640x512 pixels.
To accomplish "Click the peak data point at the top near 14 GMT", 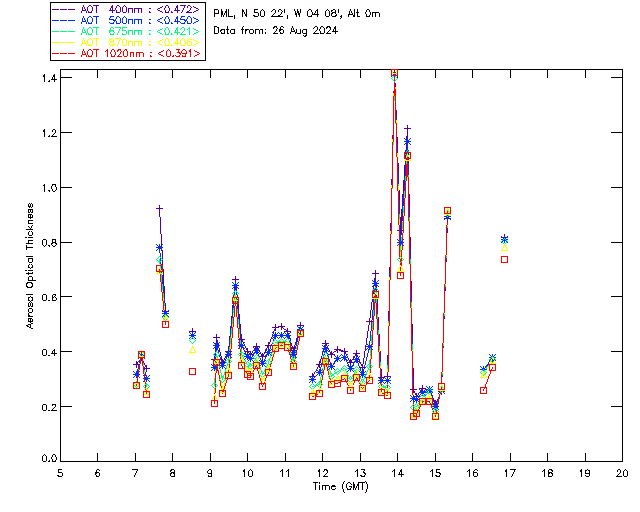I will (394, 73).
